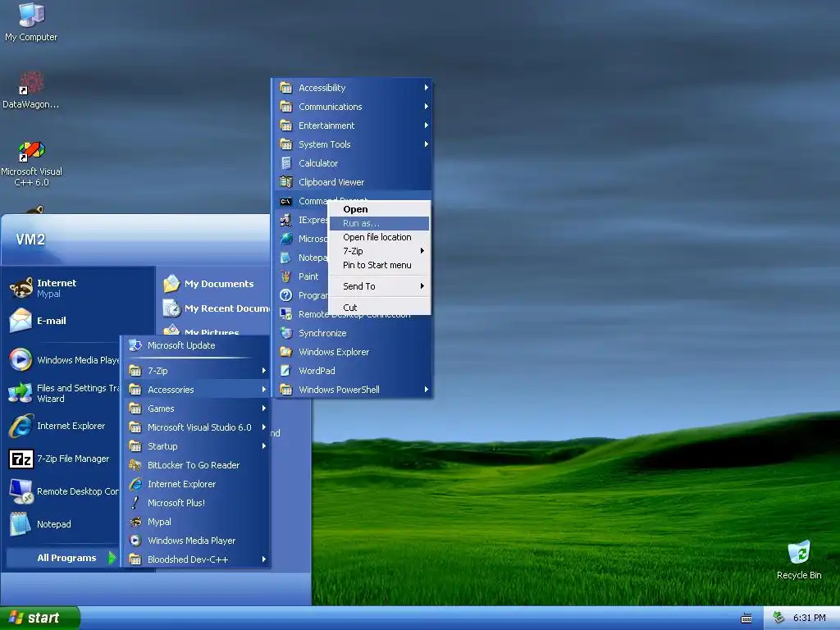Launch Paint from Accessories
Viewport: 840px width, 630px height.
(x=300, y=276)
